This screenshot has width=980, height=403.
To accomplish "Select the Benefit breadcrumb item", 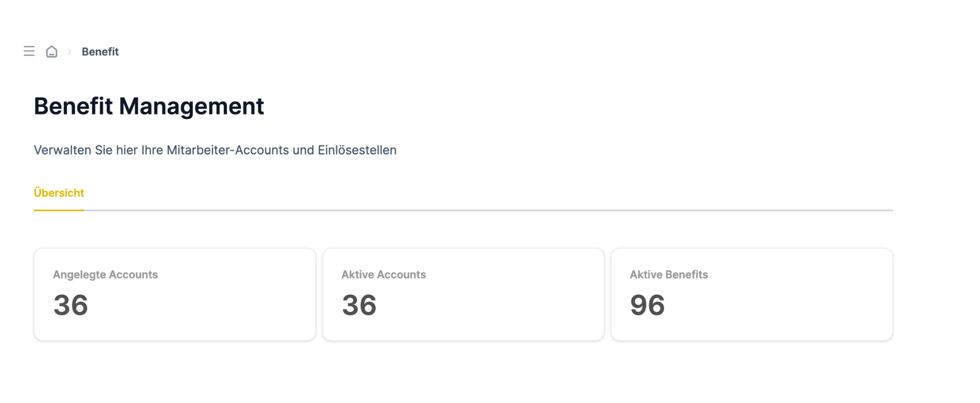I will (x=100, y=52).
